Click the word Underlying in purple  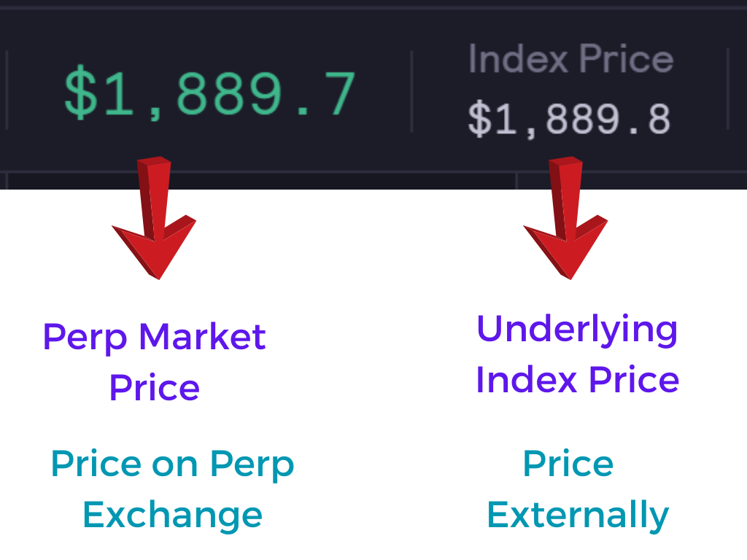[x=577, y=330]
